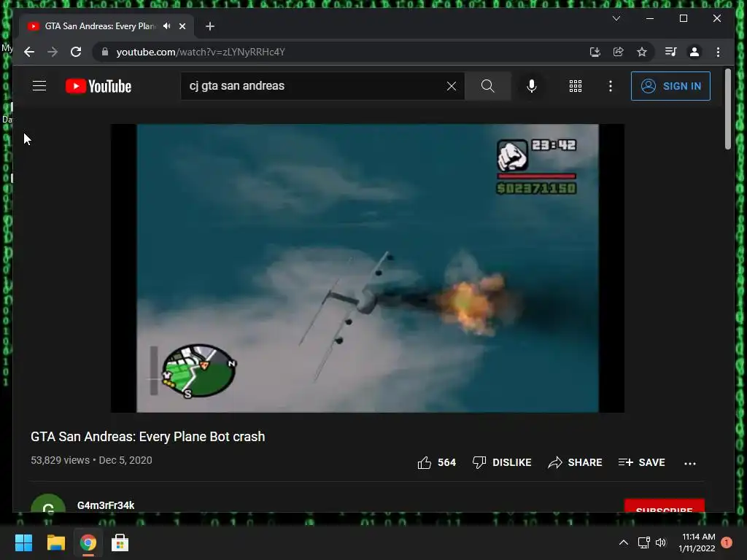Open the YouTube apps grid
Viewport: 747px width, 560px height.
click(575, 86)
